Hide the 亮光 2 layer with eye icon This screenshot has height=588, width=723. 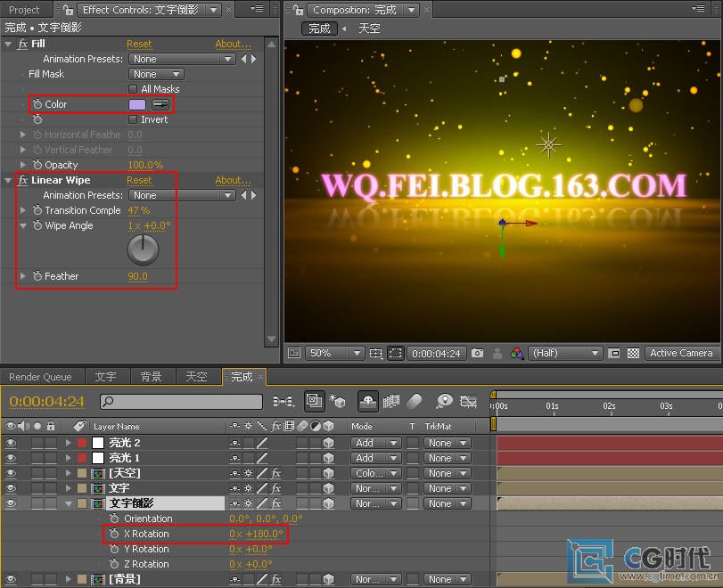click(x=10, y=443)
